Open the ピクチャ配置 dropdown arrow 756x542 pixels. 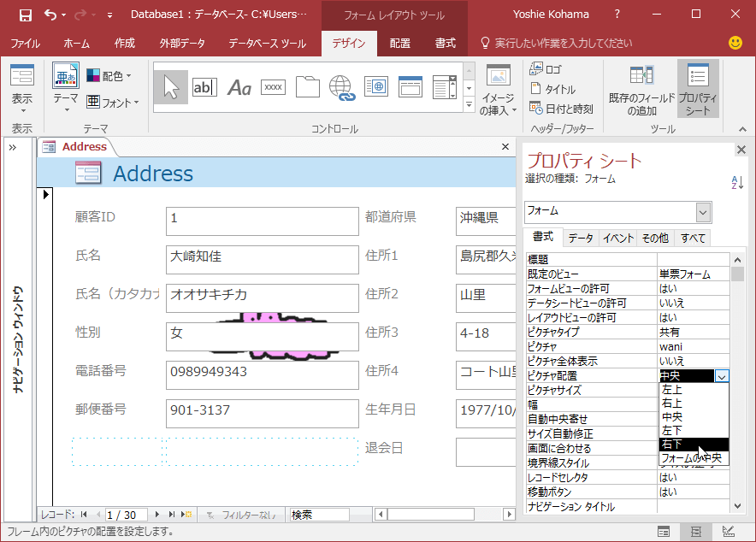pyautogui.click(x=722, y=376)
